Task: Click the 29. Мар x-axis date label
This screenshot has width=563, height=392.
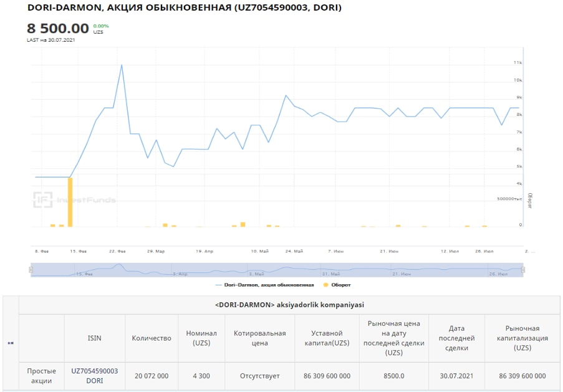Action: pos(156,251)
